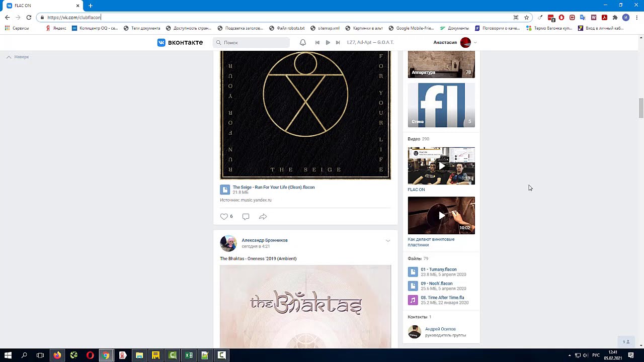Viewport: 644px width, 362px height.
Task: Open Александр Бронников's profile name
Action: (x=265, y=240)
